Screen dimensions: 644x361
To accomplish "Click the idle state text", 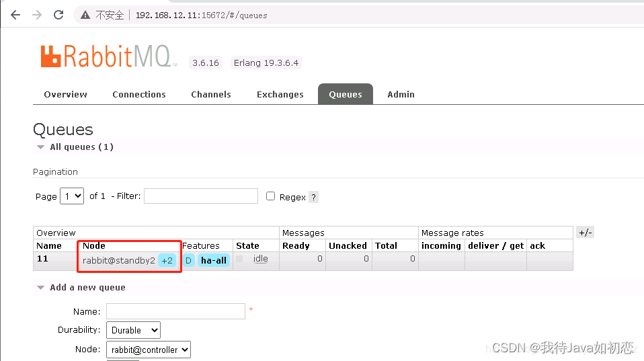I will (261, 259).
